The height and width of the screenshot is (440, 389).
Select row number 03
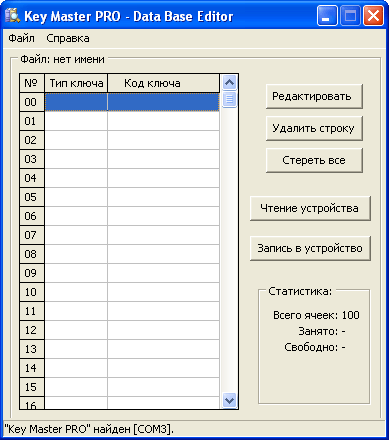coord(32,159)
